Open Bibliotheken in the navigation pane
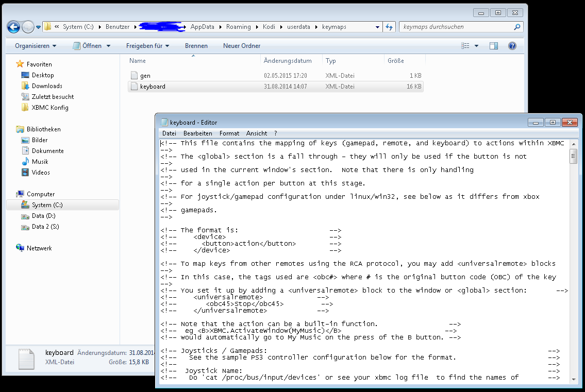The width and height of the screenshot is (585, 392). coord(44,129)
